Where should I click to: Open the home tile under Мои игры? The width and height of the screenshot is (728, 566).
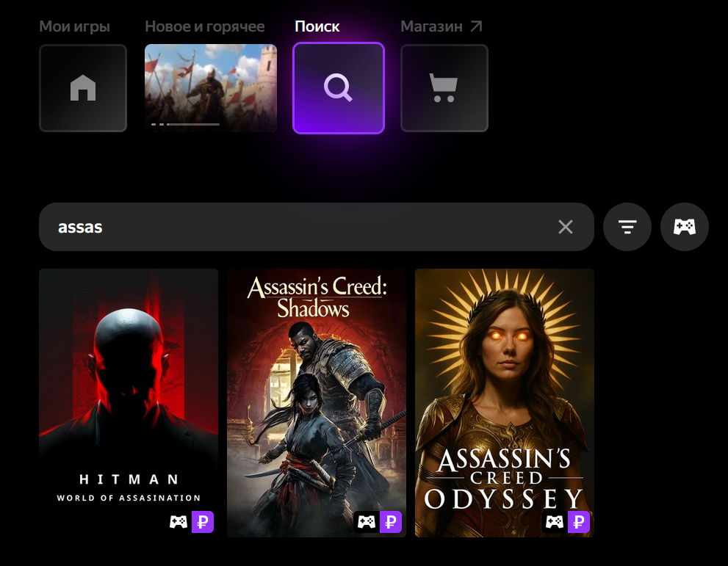tap(83, 88)
